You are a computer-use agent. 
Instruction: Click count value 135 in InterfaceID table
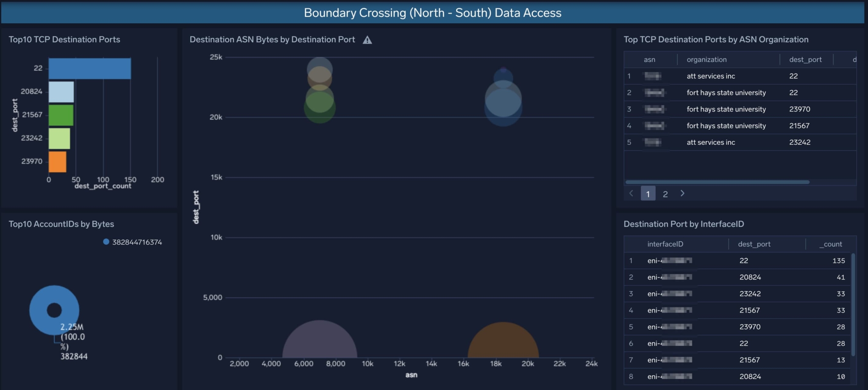click(x=838, y=261)
